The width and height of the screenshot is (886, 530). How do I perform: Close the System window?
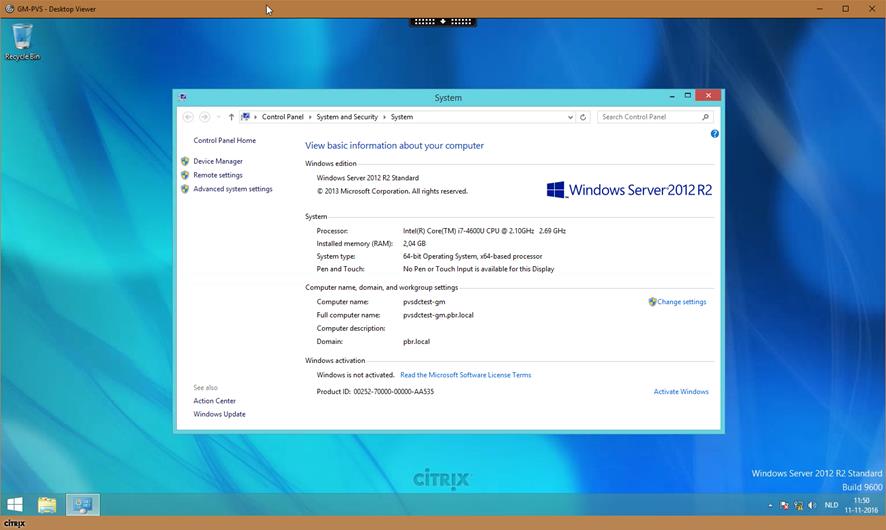pyautogui.click(x=708, y=95)
